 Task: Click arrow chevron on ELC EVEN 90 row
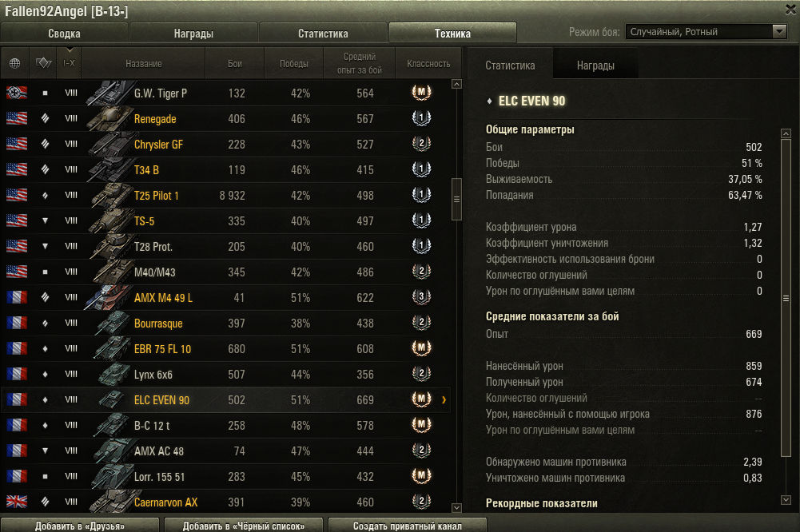(444, 400)
